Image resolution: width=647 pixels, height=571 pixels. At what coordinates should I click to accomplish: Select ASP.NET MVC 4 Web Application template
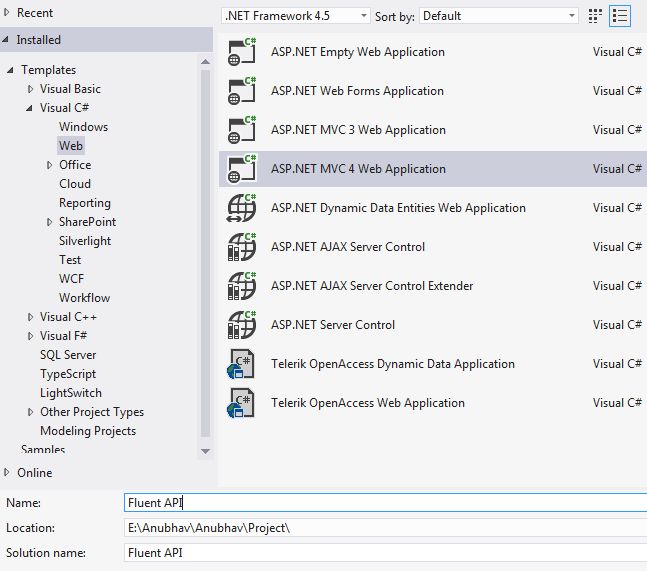coord(358,169)
